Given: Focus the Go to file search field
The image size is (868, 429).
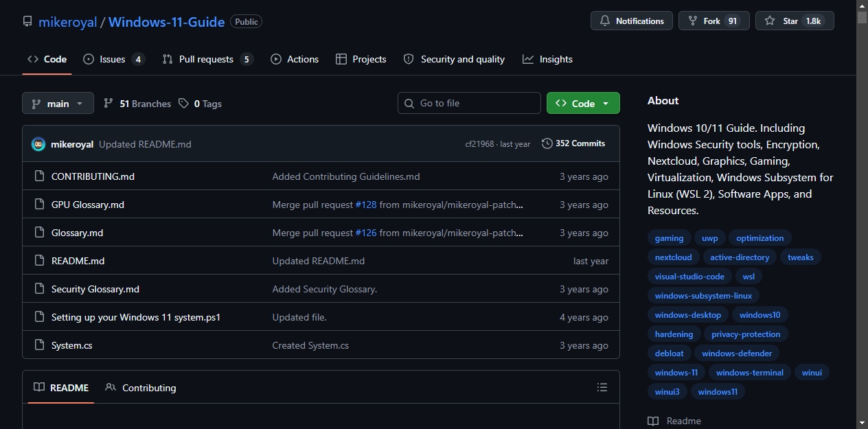Looking at the screenshot, I should point(469,103).
